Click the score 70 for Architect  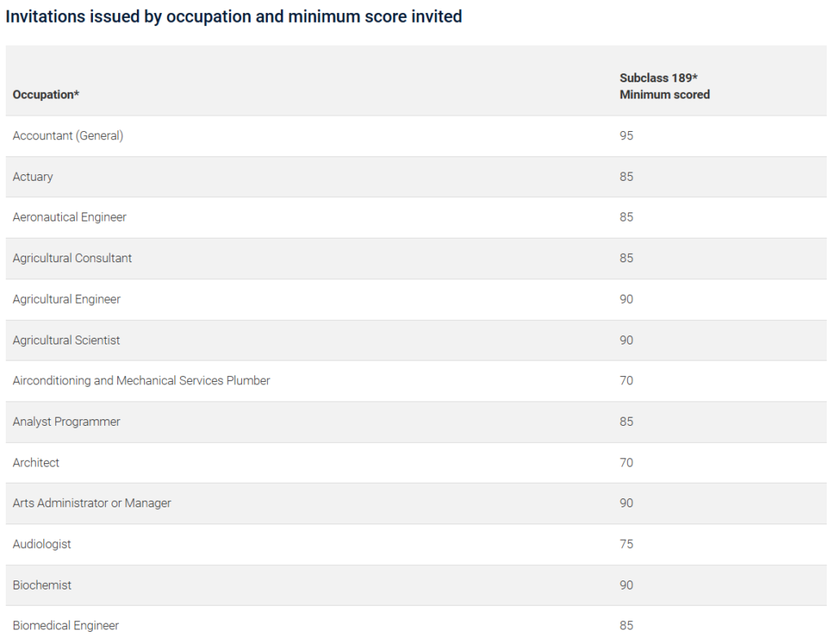(626, 462)
